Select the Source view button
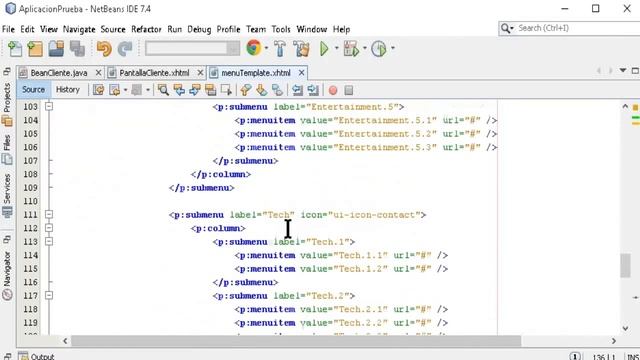The image size is (640, 360). 33,90
